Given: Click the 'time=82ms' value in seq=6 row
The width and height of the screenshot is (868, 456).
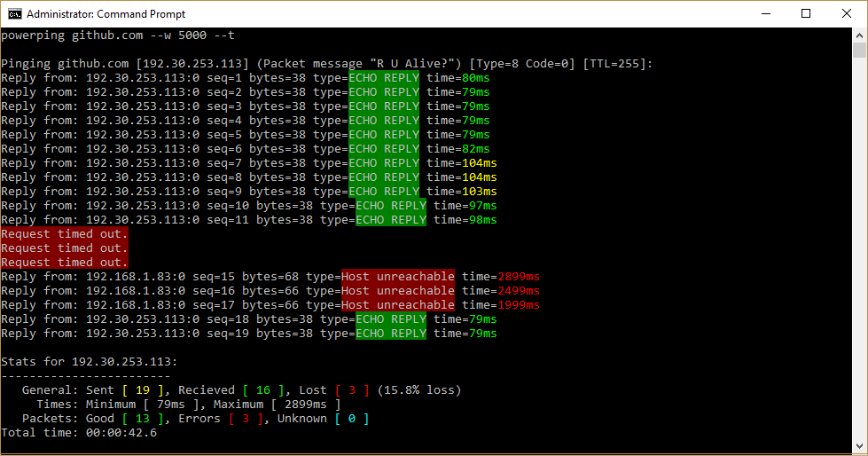Looking at the screenshot, I should (x=457, y=149).
